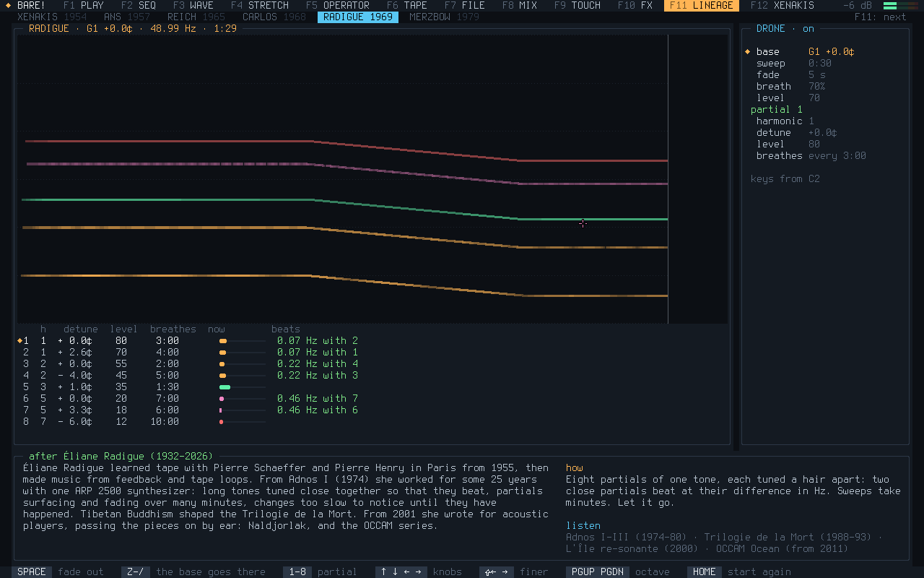Select the breath 70% parameter
Image resolution: width=924 pixels, height=578 pixels.
pos(791,86)
